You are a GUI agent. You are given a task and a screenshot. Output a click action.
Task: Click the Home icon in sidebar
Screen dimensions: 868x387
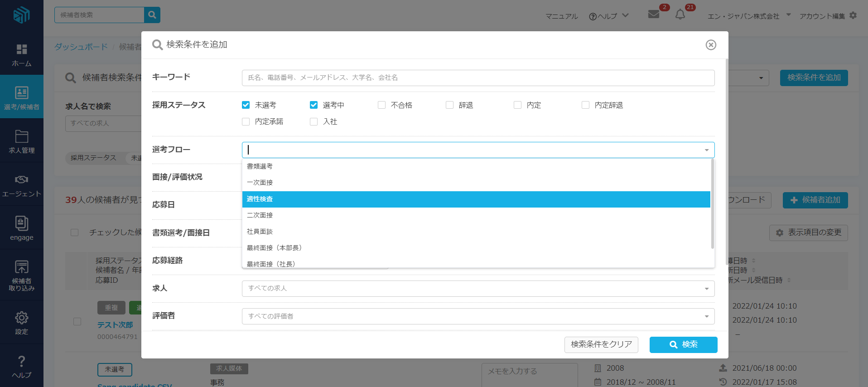[x=21, y=49]
